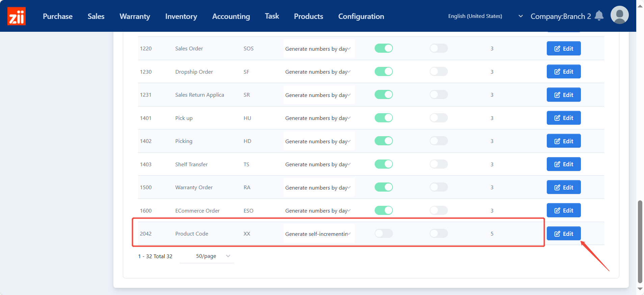Turn on first toggle for Product Code
This screenshot has height=295, width=644.
coord(384,233)
